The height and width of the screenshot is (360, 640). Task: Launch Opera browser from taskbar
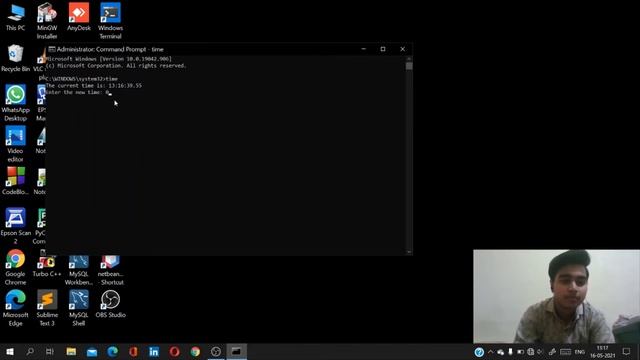coord(174,351)
